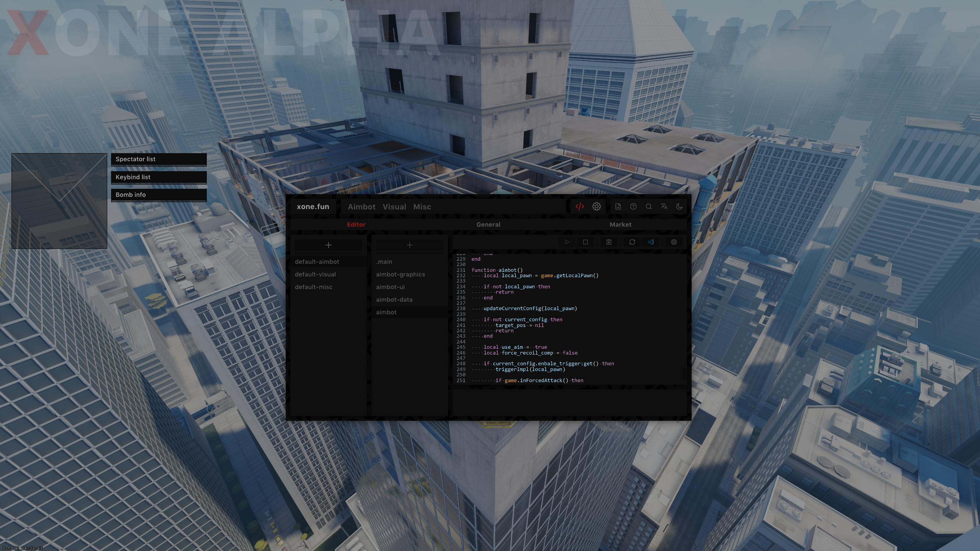Open the help question mark icon
The image size is (980, 551).
tap(633, 206)
